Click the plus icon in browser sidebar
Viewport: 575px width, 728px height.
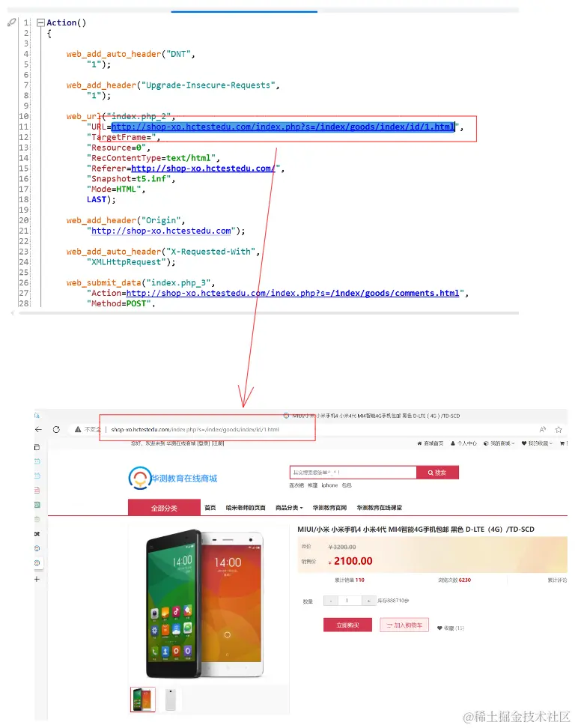tap(37, 579)
